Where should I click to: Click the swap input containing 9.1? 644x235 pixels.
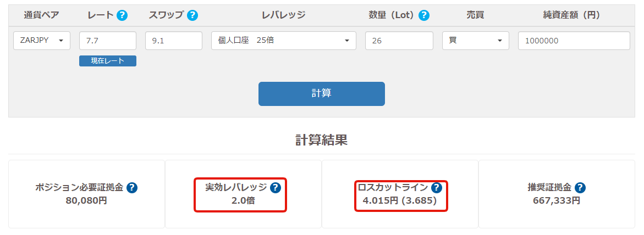pos(174,41)
